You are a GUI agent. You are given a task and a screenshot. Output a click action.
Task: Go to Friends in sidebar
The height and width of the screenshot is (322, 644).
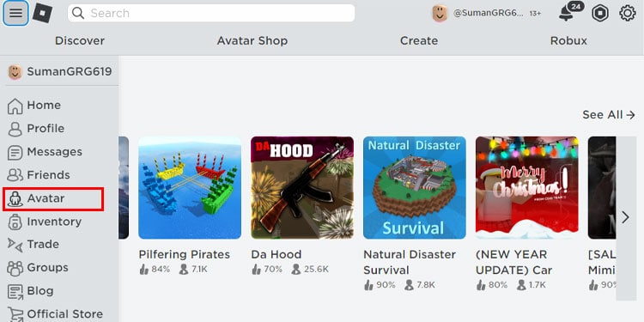(39, 175)
